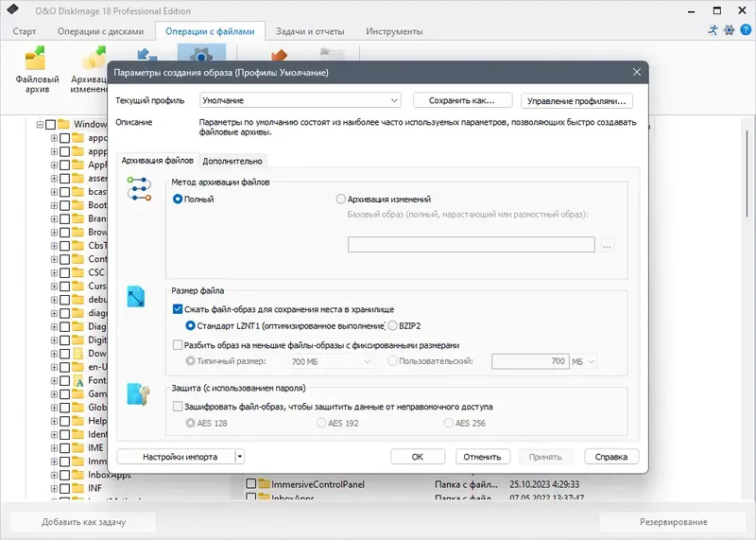Switch to Инструменты tab

click(x=394, y=31)
